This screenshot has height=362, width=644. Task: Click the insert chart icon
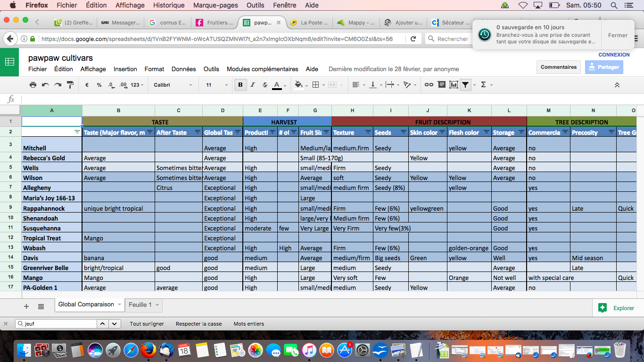[x=454, y=85]
